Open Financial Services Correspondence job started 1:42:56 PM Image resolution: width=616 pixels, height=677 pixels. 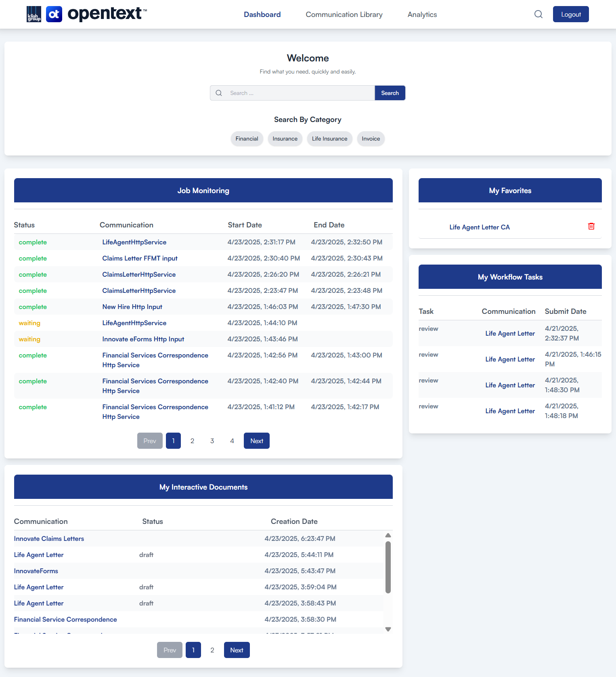[155, 360]
